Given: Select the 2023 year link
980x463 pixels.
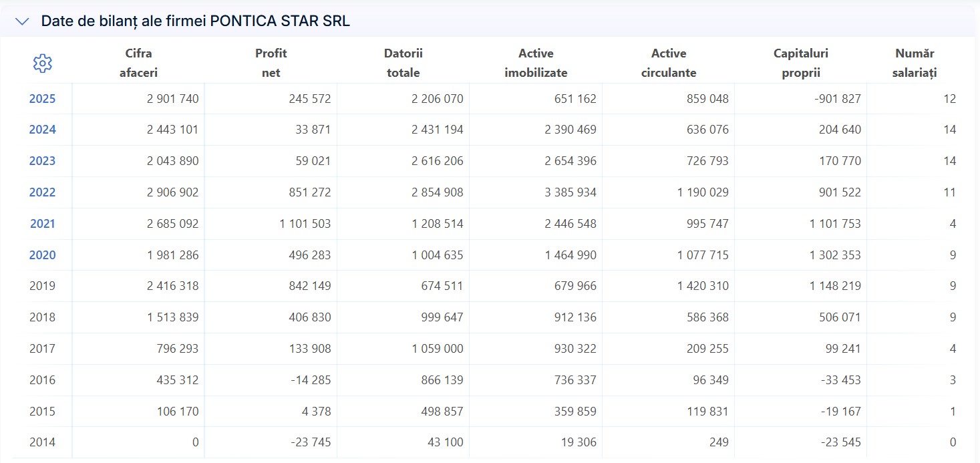Looking at the screenshot, I should 42,161.
